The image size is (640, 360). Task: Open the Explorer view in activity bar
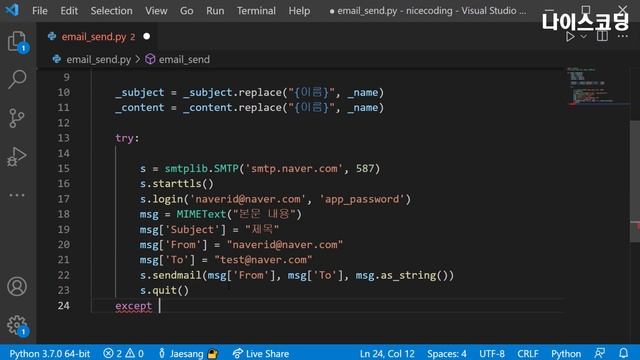click(x=17, y=42)
